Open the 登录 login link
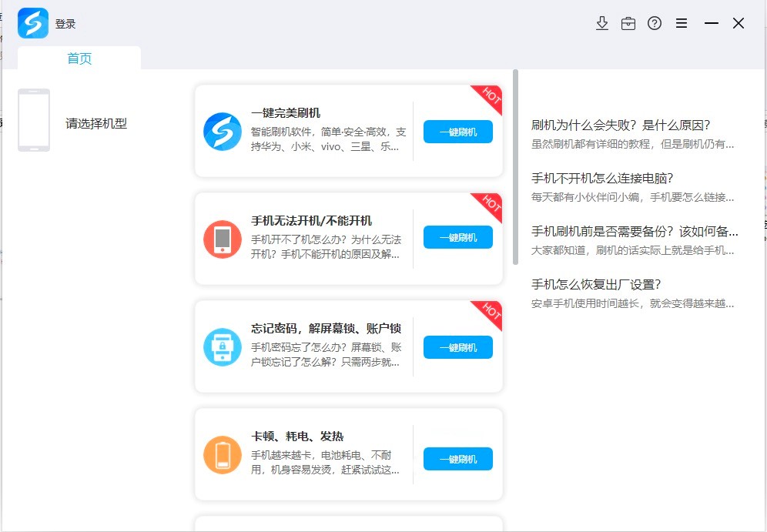The image size is (767, 532). (x=65, y=24)
